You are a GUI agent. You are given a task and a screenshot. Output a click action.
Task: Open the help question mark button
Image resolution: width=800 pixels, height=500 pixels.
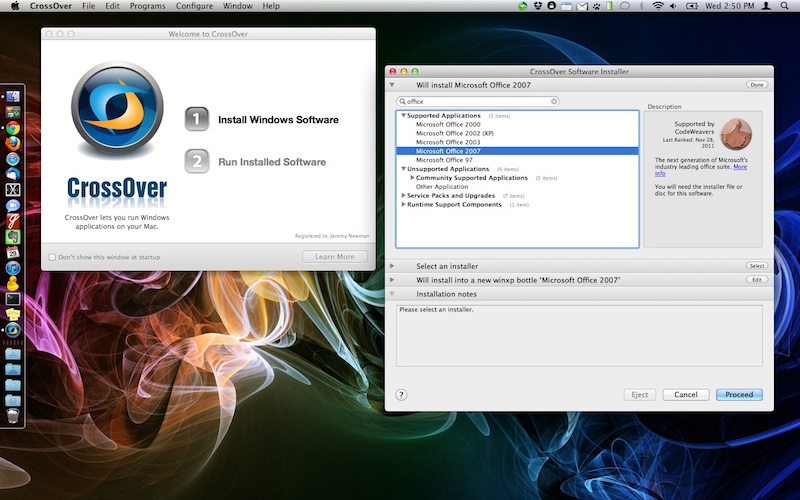tap(402, 394)
